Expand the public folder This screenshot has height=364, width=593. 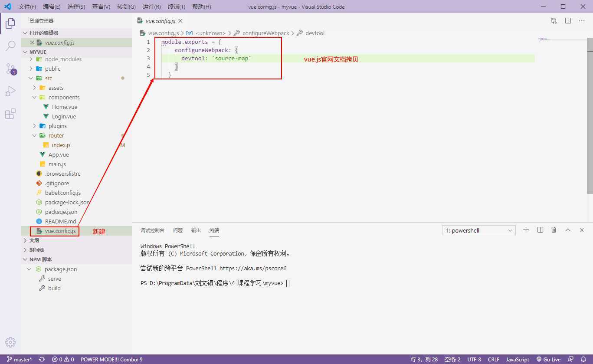click(x=31, y=69)
